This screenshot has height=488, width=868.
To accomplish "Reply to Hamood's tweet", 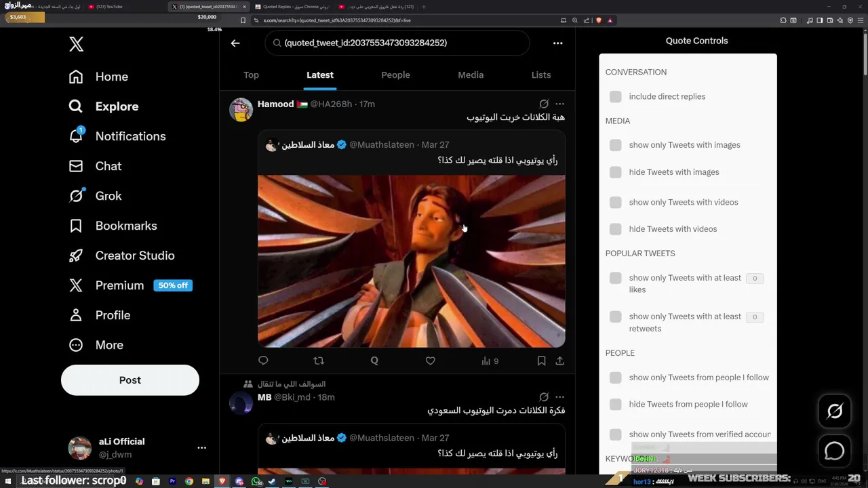I will [x=263, y=361].
